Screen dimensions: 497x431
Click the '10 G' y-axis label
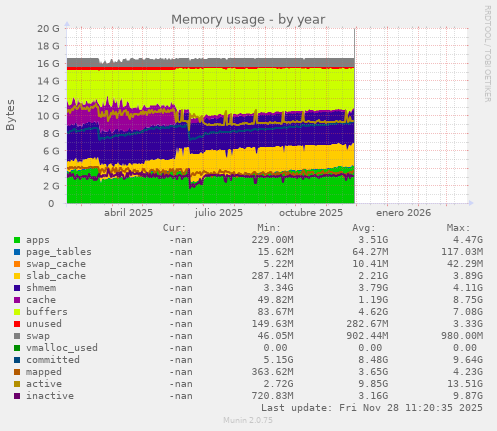tap(48, 116)
